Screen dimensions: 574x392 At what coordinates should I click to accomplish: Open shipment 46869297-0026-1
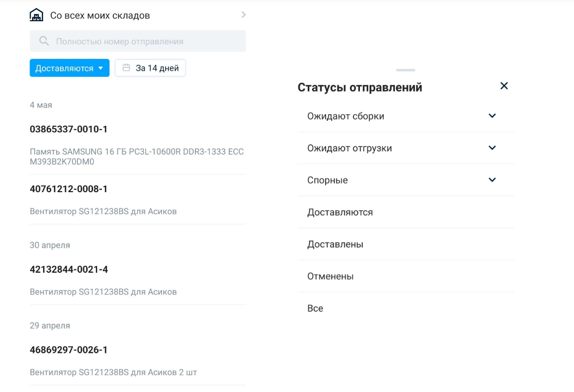(x=69, y=350)
